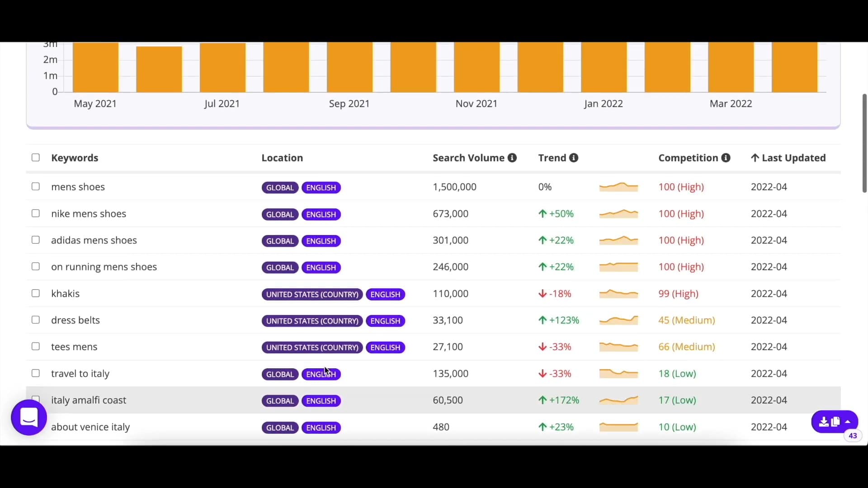Click trend sparkline for nike mens shoes
This screenshot has height=488, width=868.
[618, 214]
